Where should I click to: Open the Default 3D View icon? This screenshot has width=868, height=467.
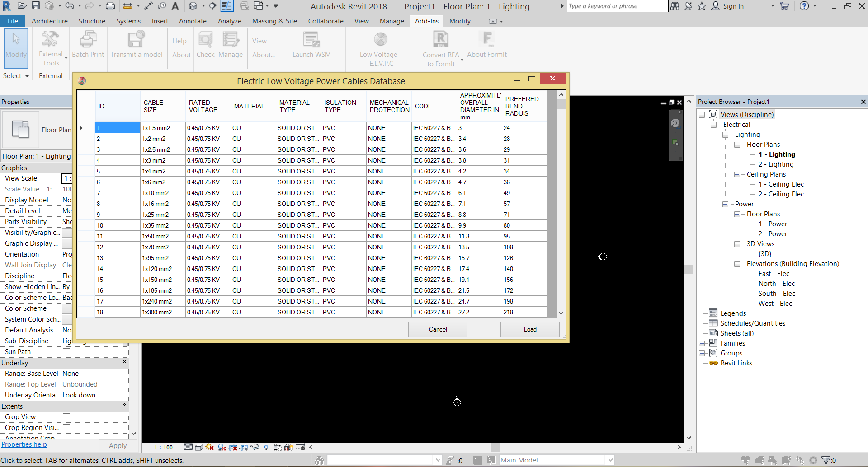click(x=193, y=6)
